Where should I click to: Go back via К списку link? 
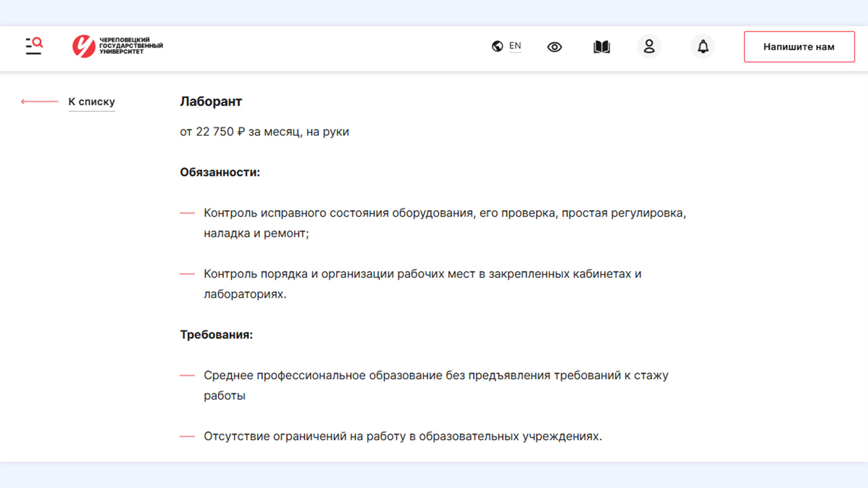92,102
